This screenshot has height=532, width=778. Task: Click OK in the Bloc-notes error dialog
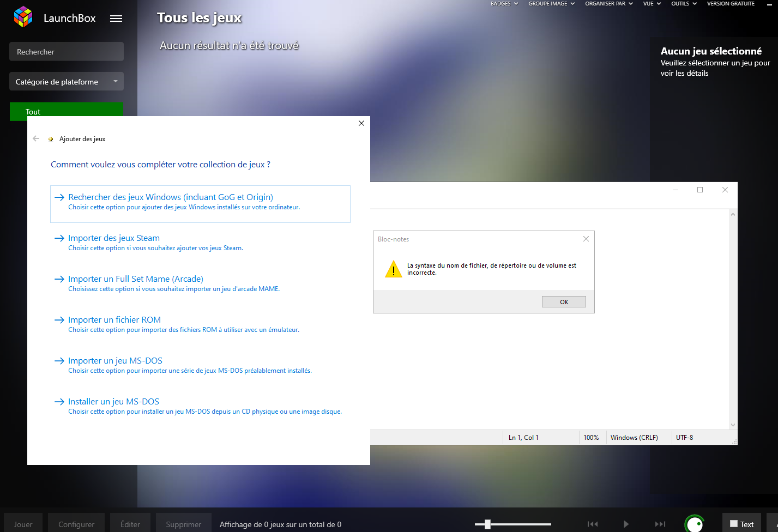[564, 302]
